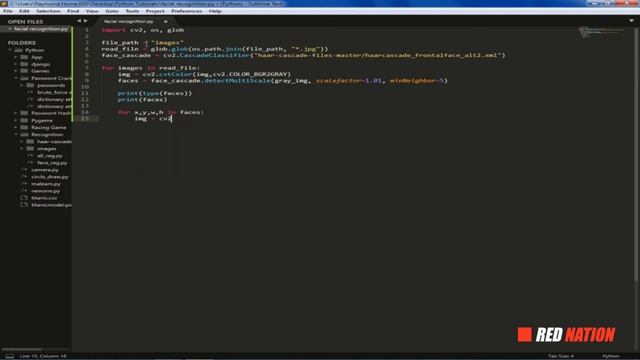Collapse the Recognition folder arrow

click(16, 134)
